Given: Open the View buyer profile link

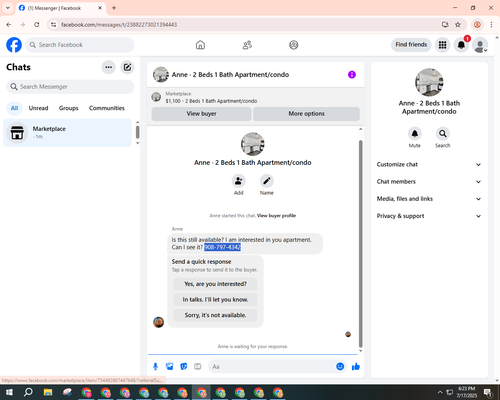Looking at the screenshot, I should click(276, 216).
